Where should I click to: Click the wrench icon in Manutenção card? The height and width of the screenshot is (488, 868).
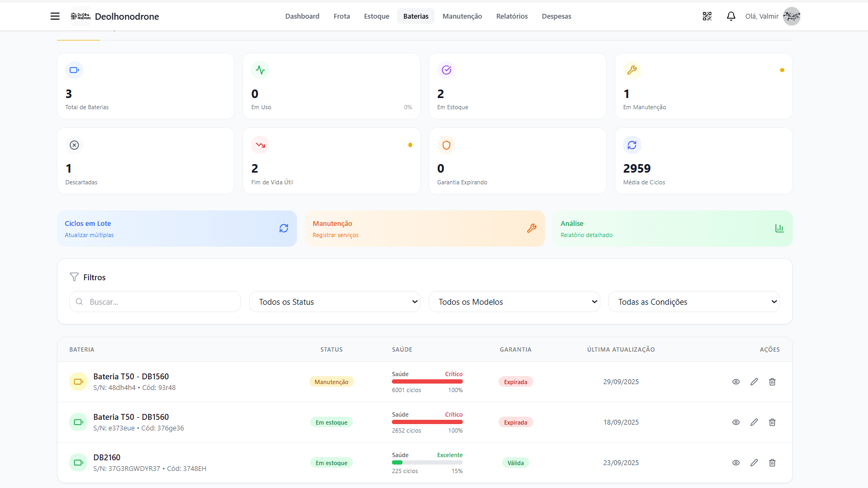click(x=532, y=228)
